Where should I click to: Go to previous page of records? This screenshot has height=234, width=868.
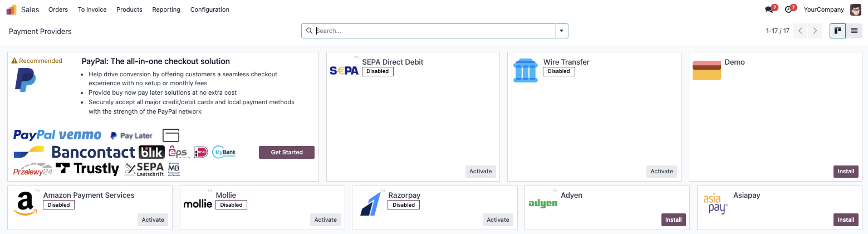[800, 31]
